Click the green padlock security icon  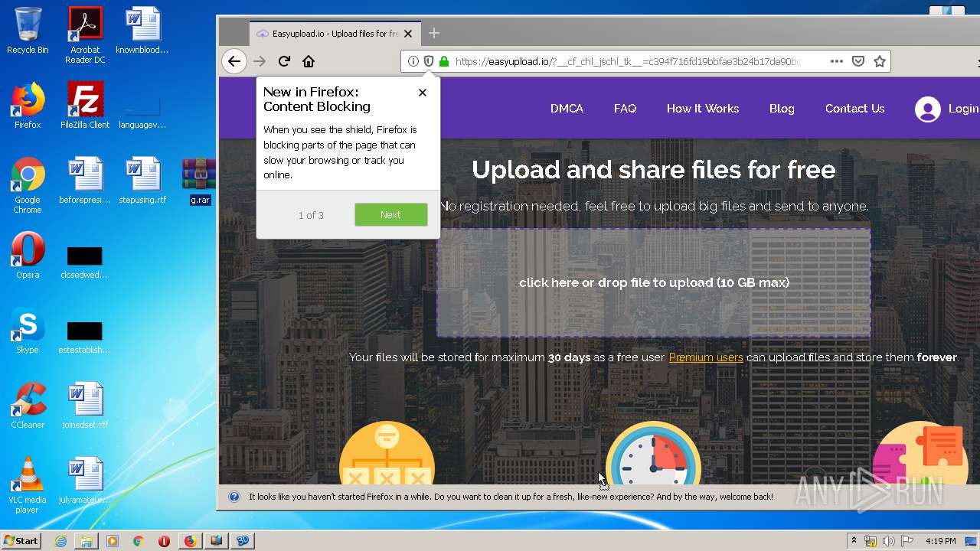(443, 61)
